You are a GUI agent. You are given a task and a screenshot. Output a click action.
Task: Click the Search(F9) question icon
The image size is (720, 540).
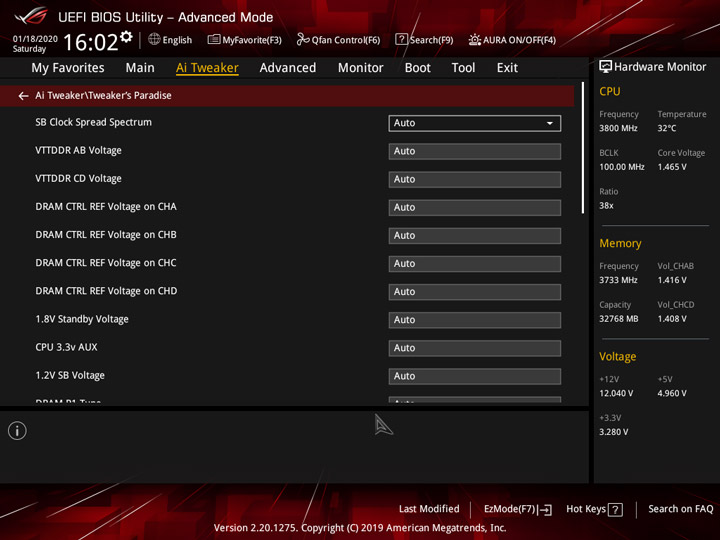[401, 39]
